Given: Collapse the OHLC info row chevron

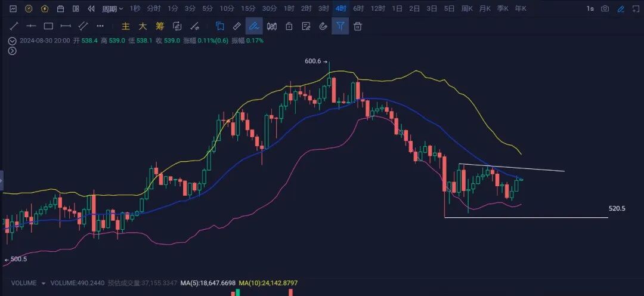Looking at the screenshot, I should click(x=13, y=41).
